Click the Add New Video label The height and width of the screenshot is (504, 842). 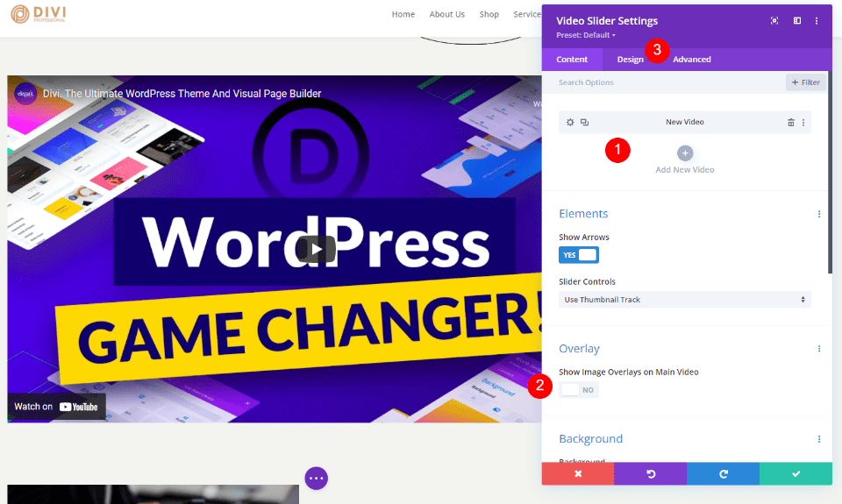[685, 170]
